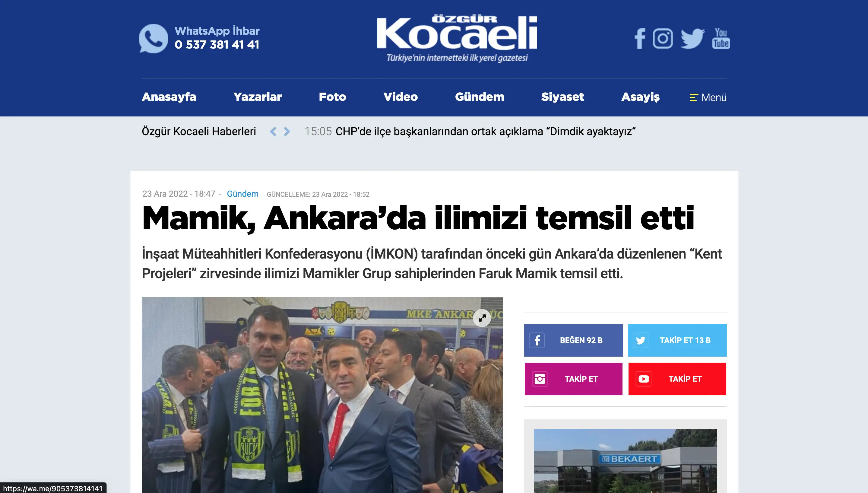Open the Siyaset section
Screen dimensions: 868x493
coord(562,97)
